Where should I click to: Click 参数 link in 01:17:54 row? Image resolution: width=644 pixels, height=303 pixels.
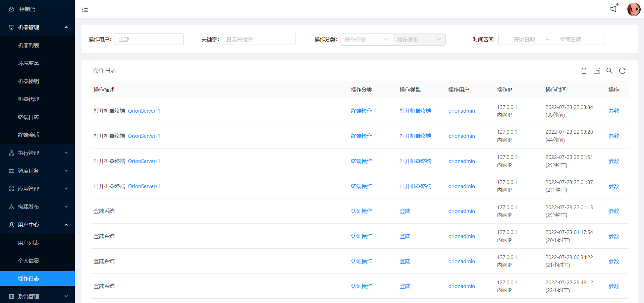click(614, 236)
